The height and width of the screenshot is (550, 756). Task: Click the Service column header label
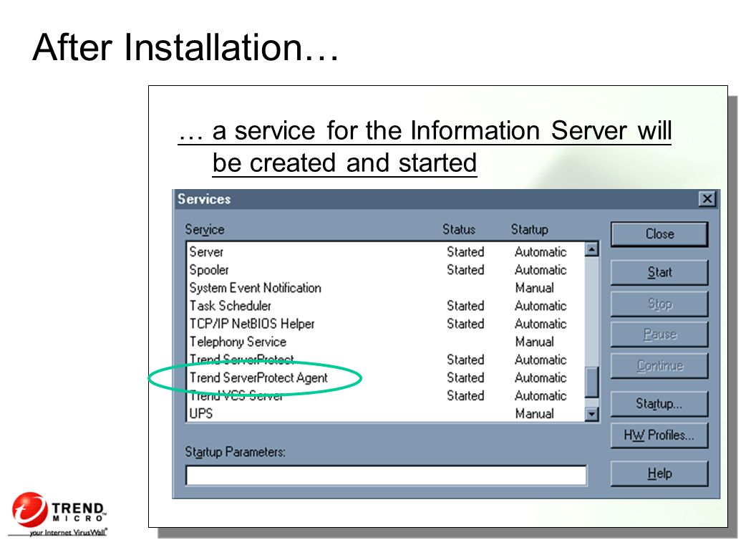tap(205, 230)
